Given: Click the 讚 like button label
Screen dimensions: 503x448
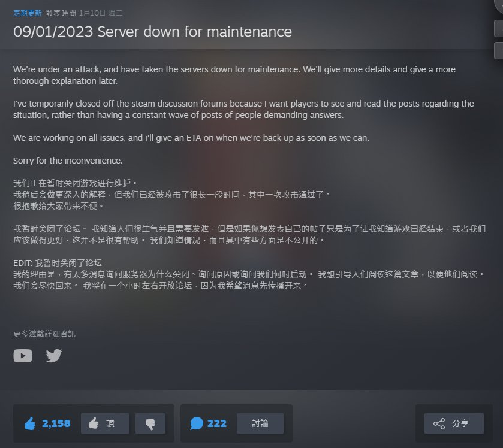Looking at the screenshot, I should pos(110,423).
